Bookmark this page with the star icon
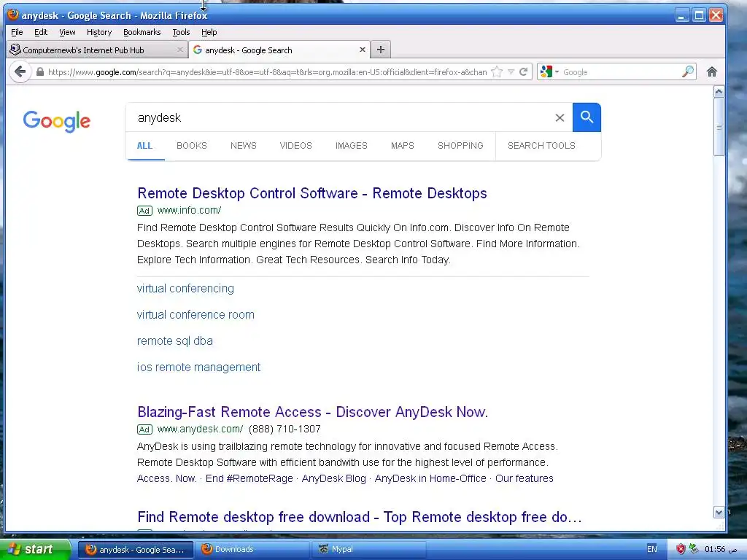 click(497, 72)
